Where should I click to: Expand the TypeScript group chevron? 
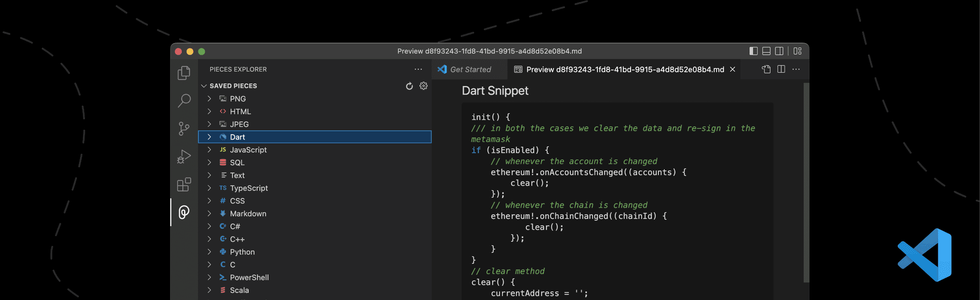(x=209, y=188)
